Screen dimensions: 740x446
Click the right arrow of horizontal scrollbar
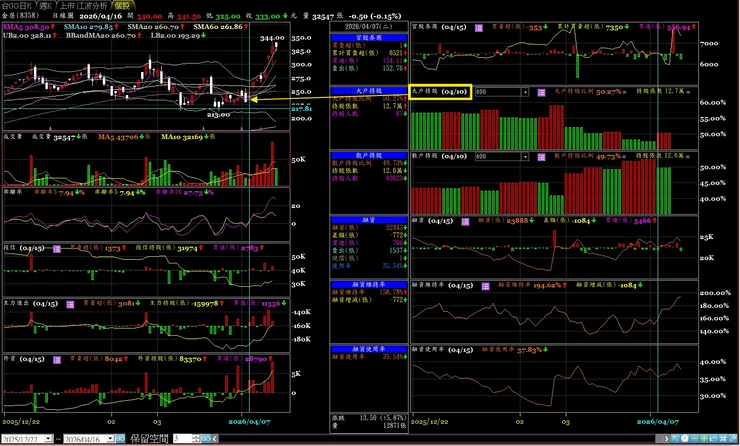pos(666,439)
